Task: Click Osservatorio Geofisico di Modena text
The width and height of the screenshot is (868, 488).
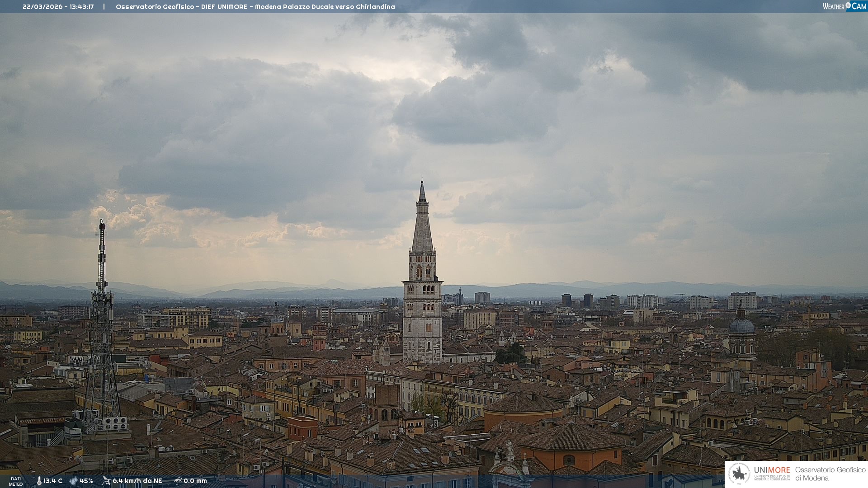Action: click(x=830, y=474)
